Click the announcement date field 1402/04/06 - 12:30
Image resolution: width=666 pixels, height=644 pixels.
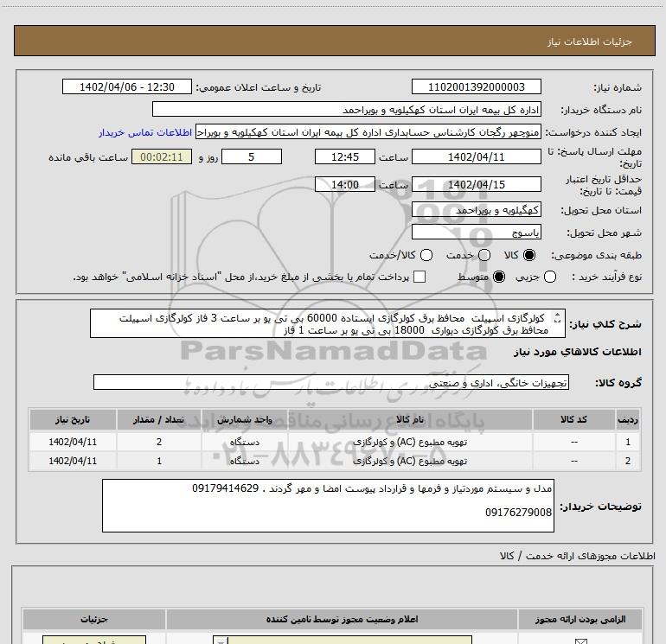[x=127, y=87]
